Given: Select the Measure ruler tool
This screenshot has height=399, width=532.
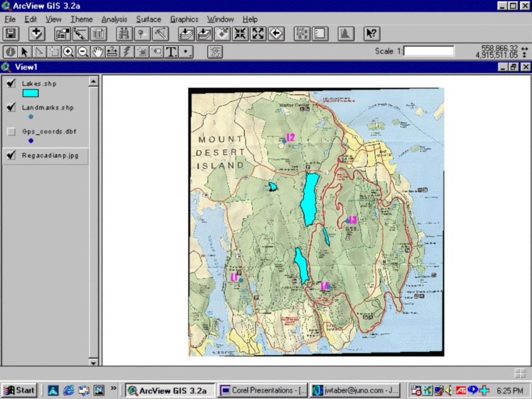Looking at the screenshot, I should (112, 52).
